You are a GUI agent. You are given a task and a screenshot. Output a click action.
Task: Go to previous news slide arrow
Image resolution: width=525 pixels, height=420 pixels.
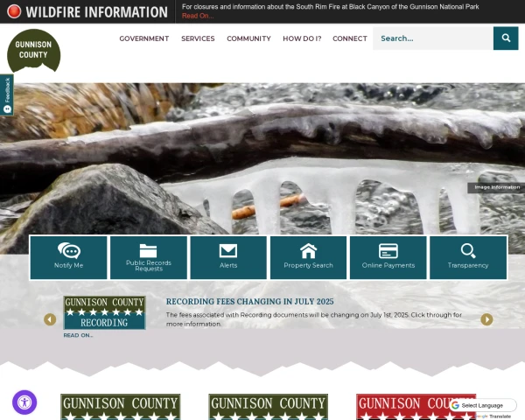pyautogui.click(x=50, y=319)
